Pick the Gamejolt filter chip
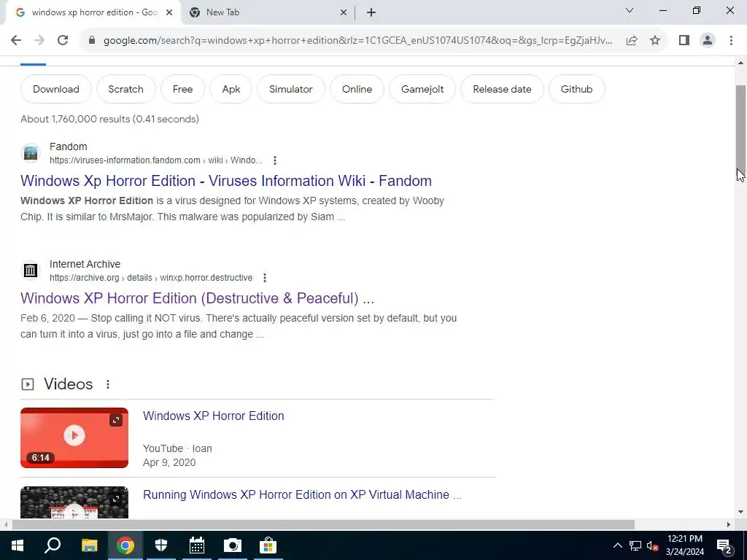Viewport: 747px width, 560px height. pos(422,89)
